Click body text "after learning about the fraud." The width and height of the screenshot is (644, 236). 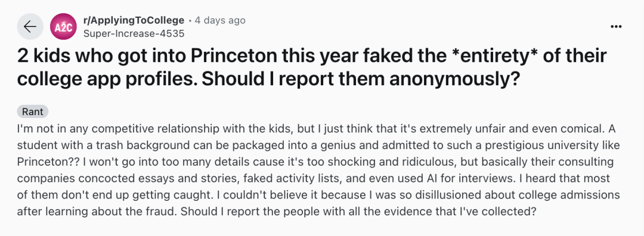tap(97, 212)
